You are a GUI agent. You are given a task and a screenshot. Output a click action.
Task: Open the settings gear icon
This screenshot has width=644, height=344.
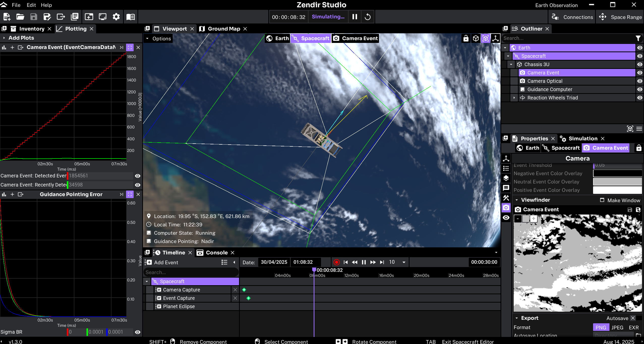click(x=116, y=17)
